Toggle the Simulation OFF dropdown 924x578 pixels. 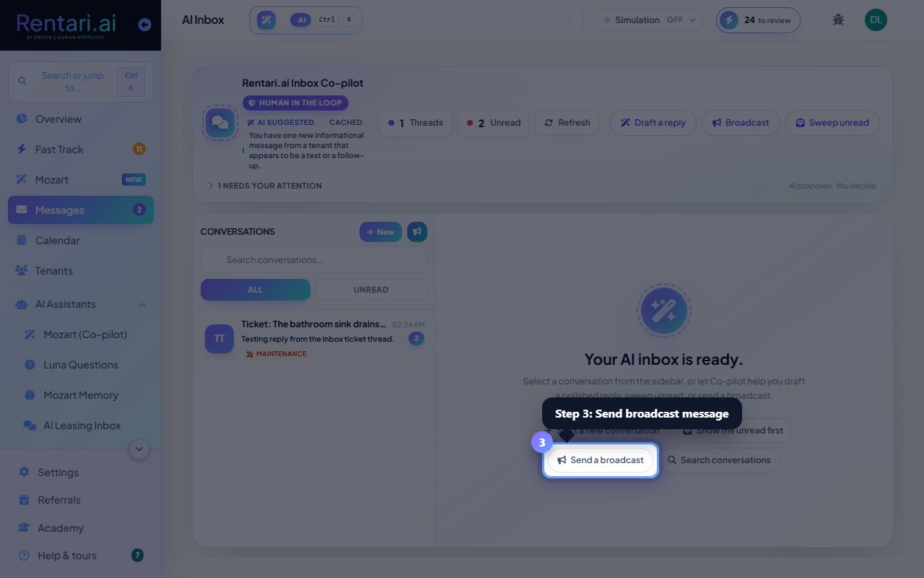click(650, 20)
